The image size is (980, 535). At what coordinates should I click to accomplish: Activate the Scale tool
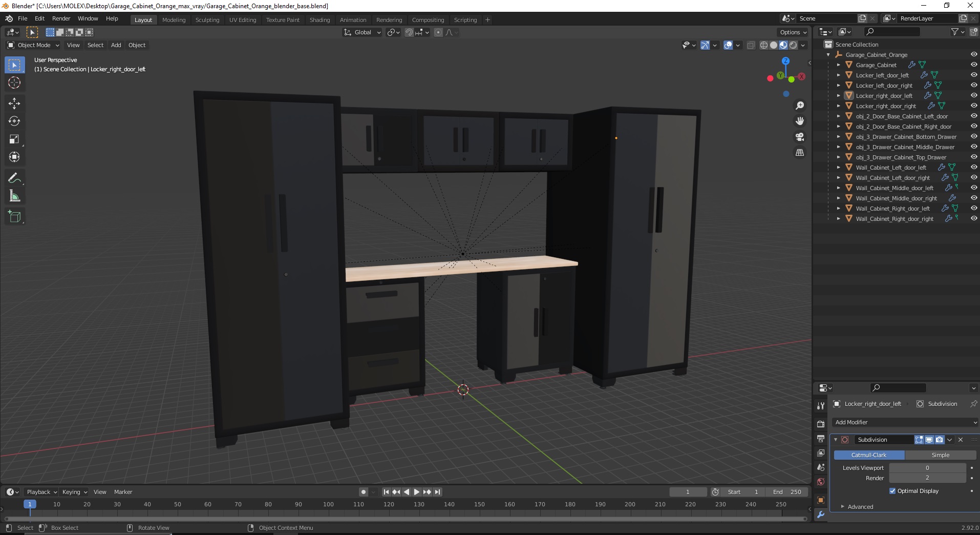point(14,139)
